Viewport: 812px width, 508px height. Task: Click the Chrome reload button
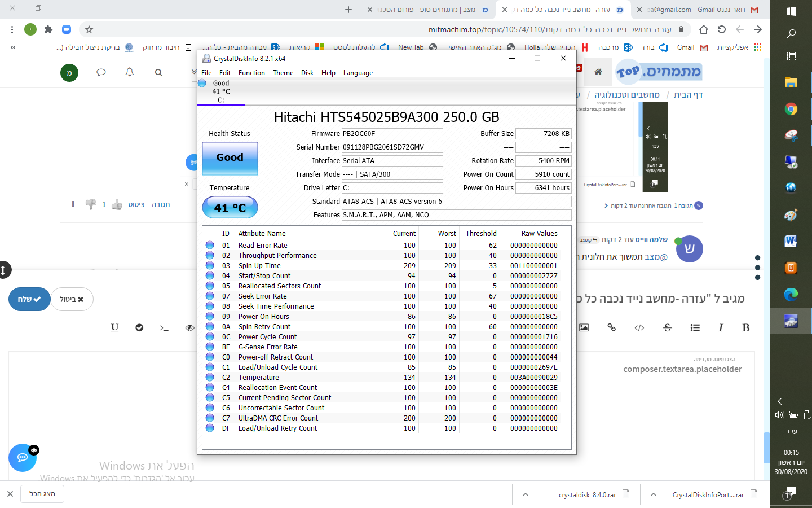point(721,29)
